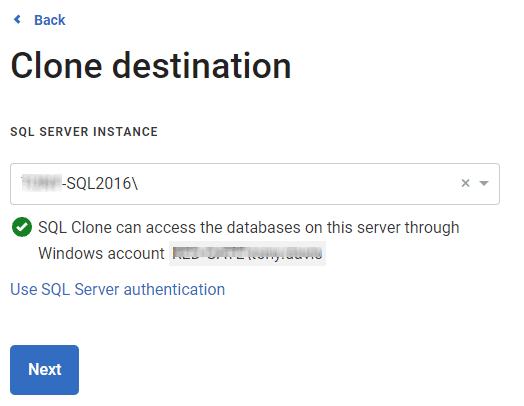Image resolution: width=524 pixels, height=406 pixels.
Task: Click "-SQL2016\" text in the instance box
Action: point(100,183)
